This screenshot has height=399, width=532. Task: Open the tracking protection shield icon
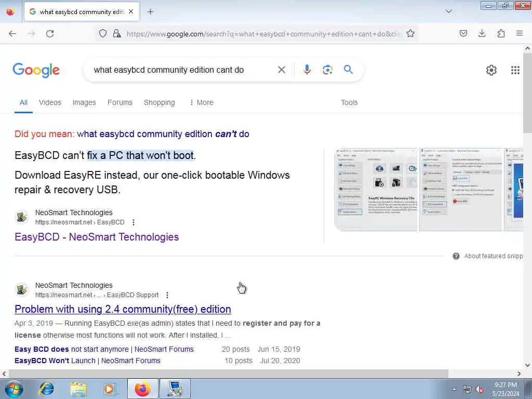pos(103,33)
